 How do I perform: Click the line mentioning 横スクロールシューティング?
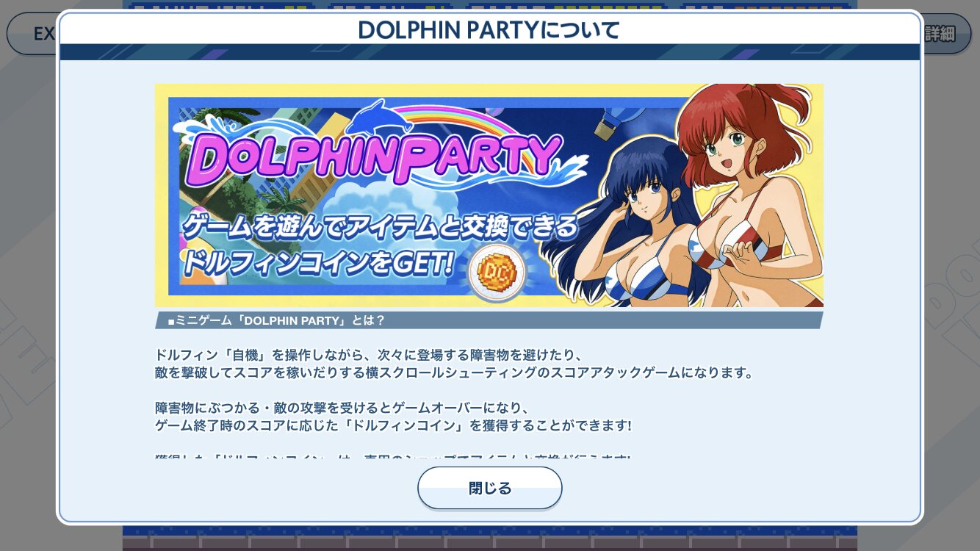click(454, 372)
